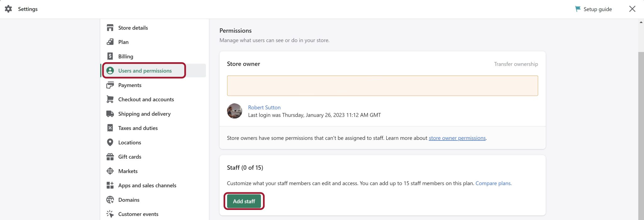This screenshot has height=220, width=644.
Task: Click Robert Sutton's avatar photo
Action: (235, 111)
